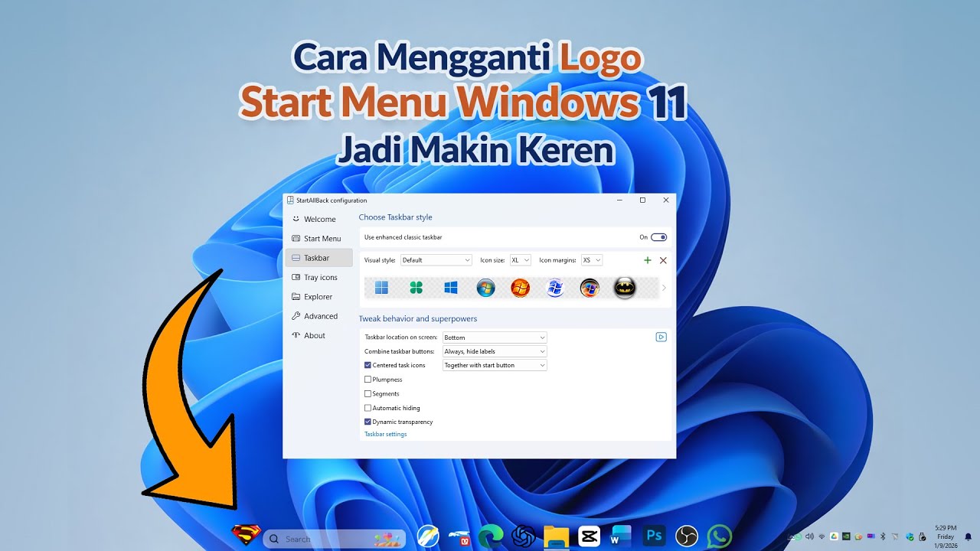Click the volume speaker tray icon
This screenshot has height=551, width=980.
point(809,536)
